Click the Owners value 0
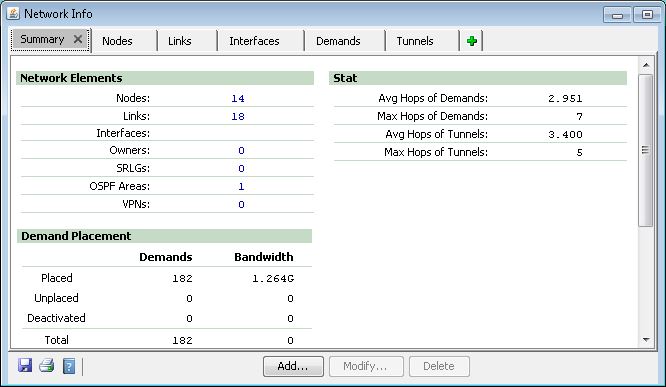 pyautogui.click(x=241, y=151)
